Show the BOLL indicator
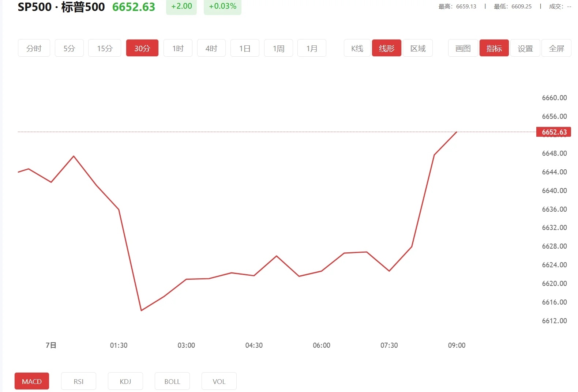 [172, 381]
